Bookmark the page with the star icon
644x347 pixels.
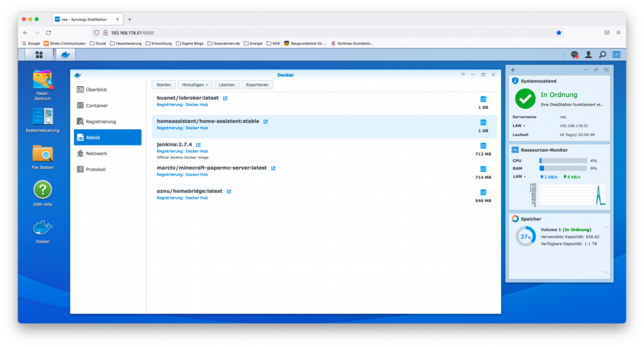click(x=558, y=33)
